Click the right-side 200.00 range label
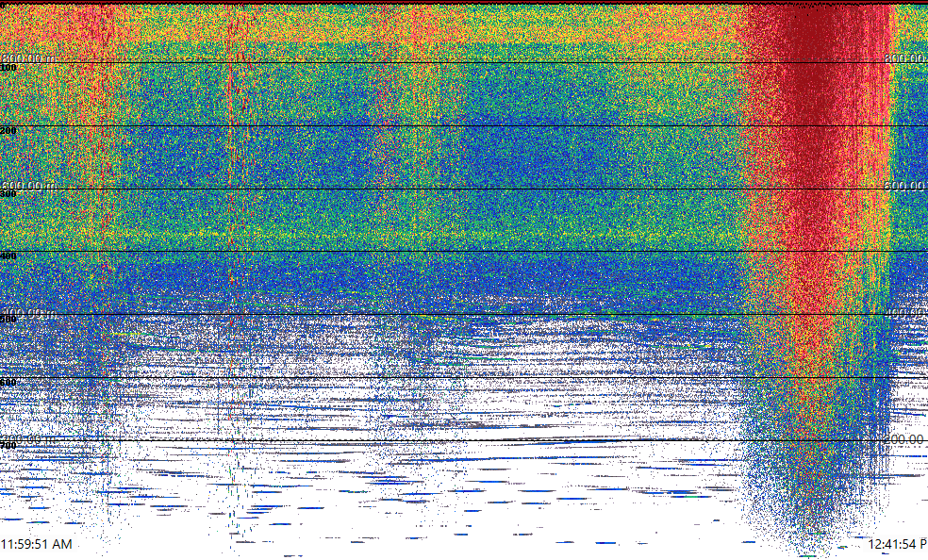928x560 pixels. [905, 438]
